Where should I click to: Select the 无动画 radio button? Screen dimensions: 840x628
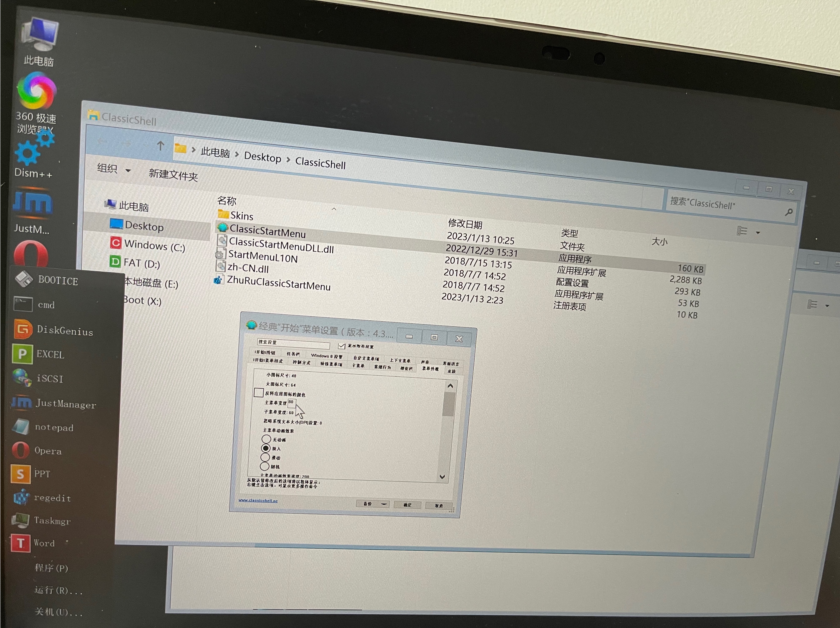(x=266, y=439)
